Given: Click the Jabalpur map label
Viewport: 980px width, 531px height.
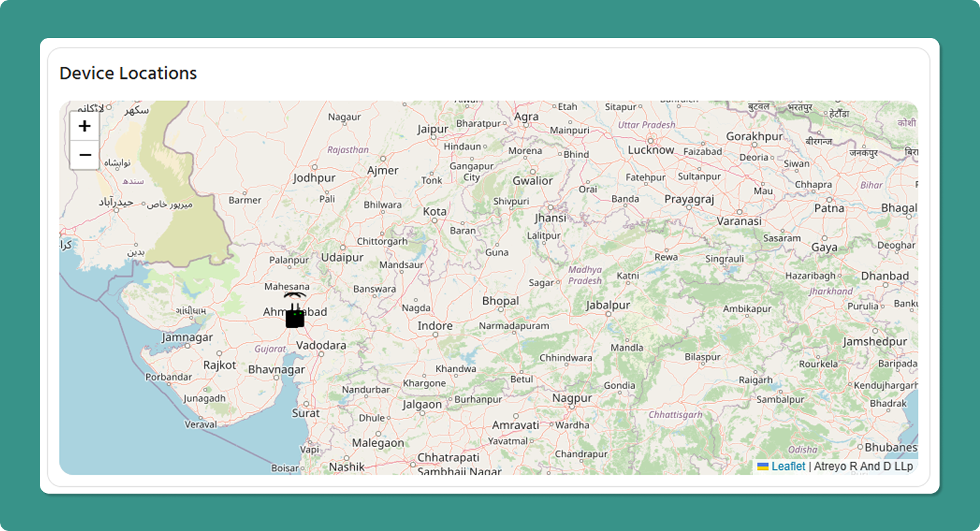Looking at the screenshot, I should (607, 305).
